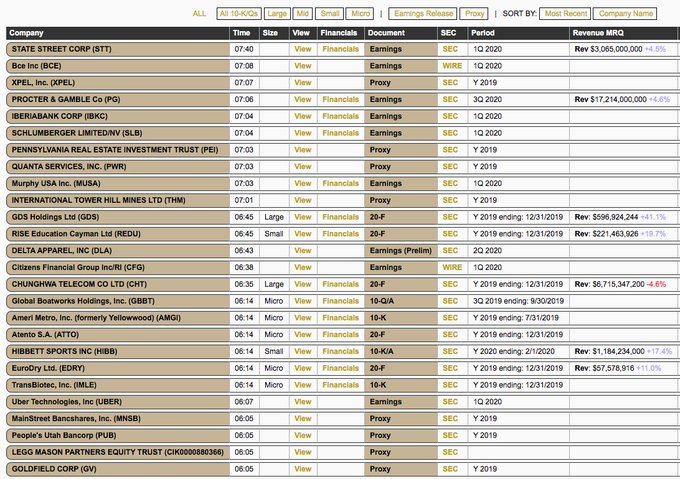View People's Utah Bancorp proxy

point(303,435)
